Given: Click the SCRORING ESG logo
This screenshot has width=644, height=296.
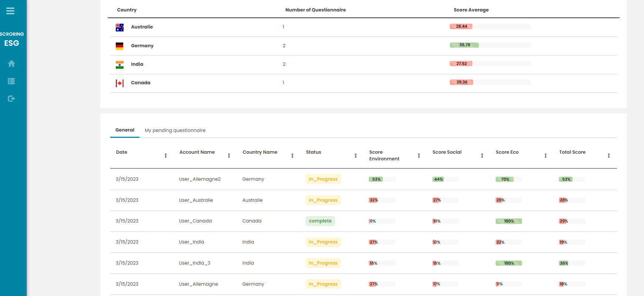Looking at the screenshot, I should point(12,39).
